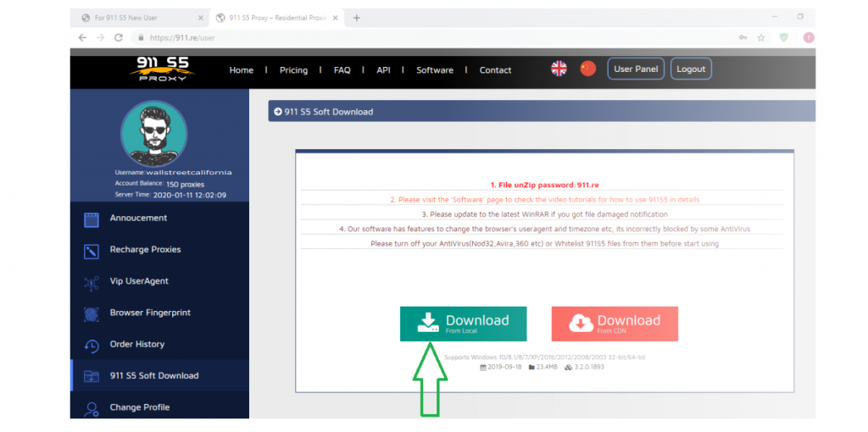
Task: Click the User Panel button
Action: [x=636, y=69]
